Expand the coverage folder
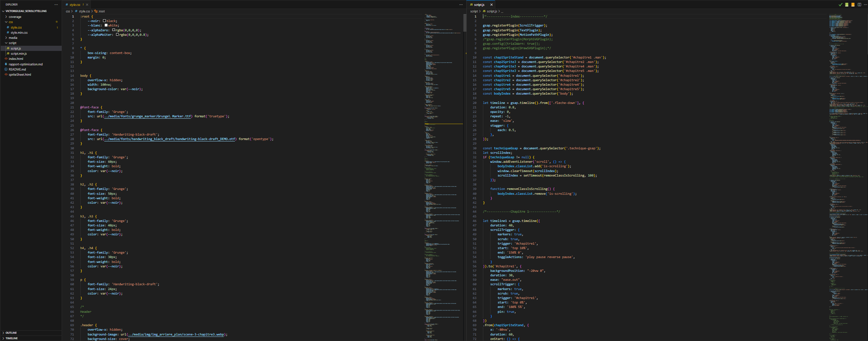Image resolution: width=868 pixels, height=341 pixels. coord(31,17)
